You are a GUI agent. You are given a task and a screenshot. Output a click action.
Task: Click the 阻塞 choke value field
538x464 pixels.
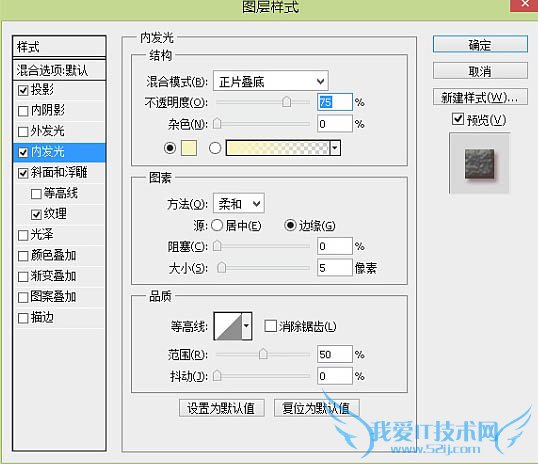[335, 246]
